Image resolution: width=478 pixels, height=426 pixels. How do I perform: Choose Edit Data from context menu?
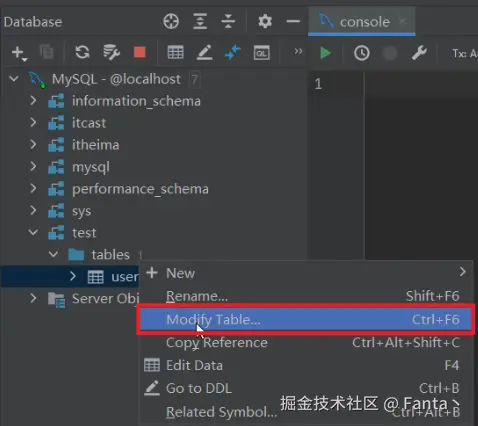(306, 365)
